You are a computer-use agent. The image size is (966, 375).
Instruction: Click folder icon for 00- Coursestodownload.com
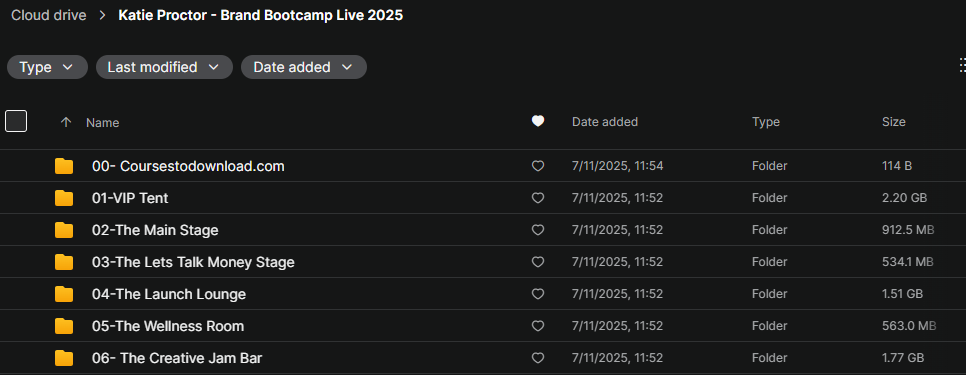coord(63,166)
